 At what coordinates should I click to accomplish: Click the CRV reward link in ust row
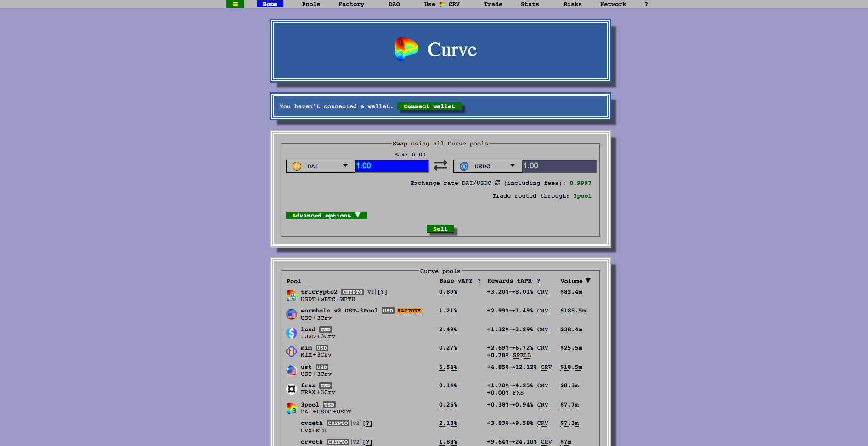(x=546, y=367)
